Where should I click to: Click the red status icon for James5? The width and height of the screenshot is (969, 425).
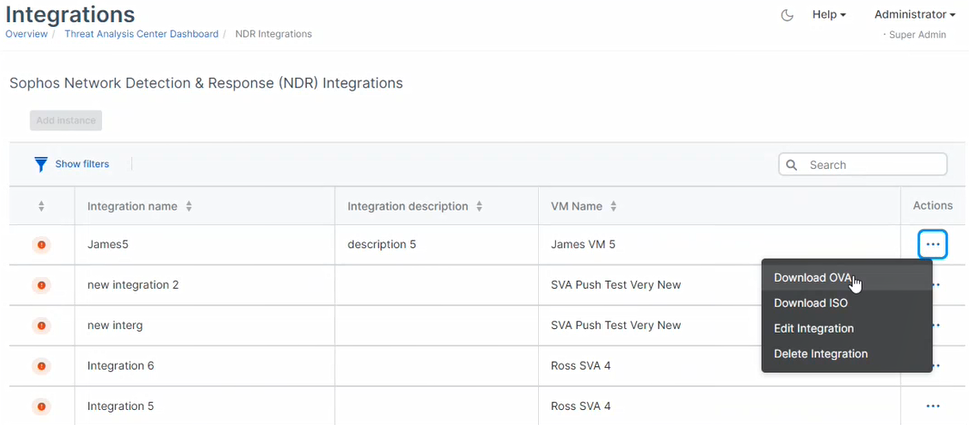41,245
